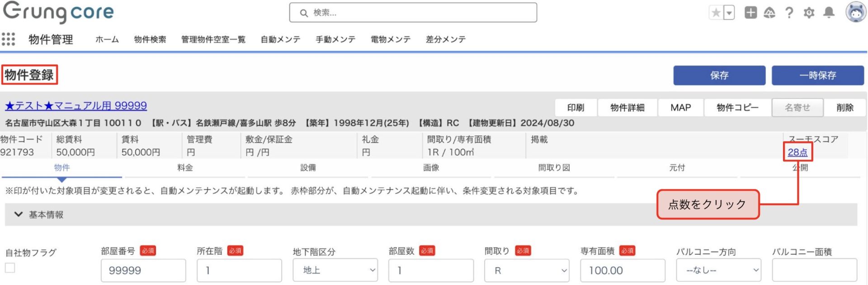Open the setup gear icon
The image size is (868, 285).
click(x=809, y=13)
